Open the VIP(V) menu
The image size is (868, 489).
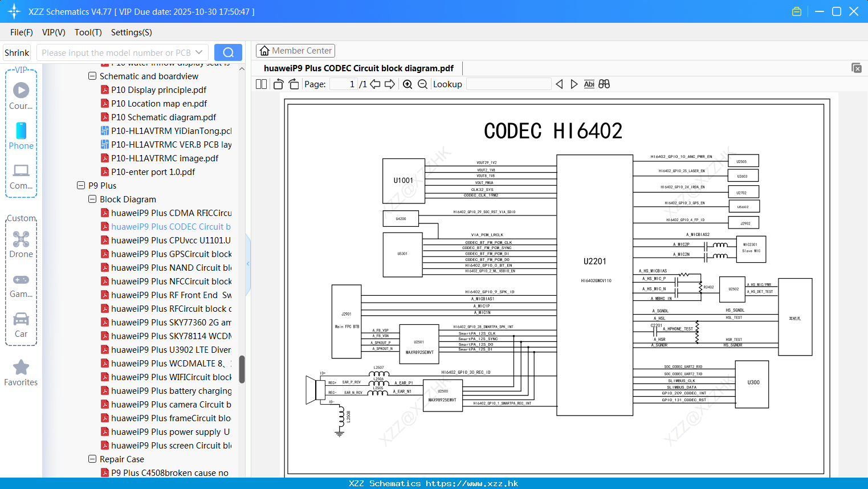tap(54, 32)
